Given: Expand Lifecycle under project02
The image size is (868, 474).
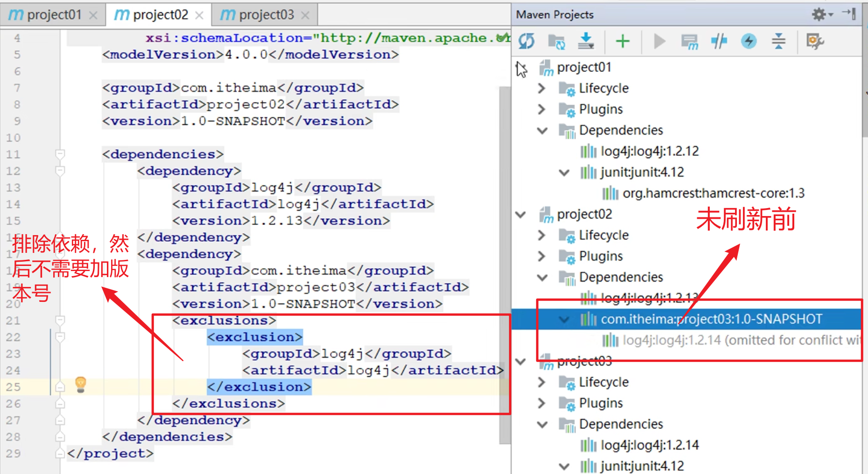Looking at the screenshot, I should pyautogui.click(x=541, y=235).
